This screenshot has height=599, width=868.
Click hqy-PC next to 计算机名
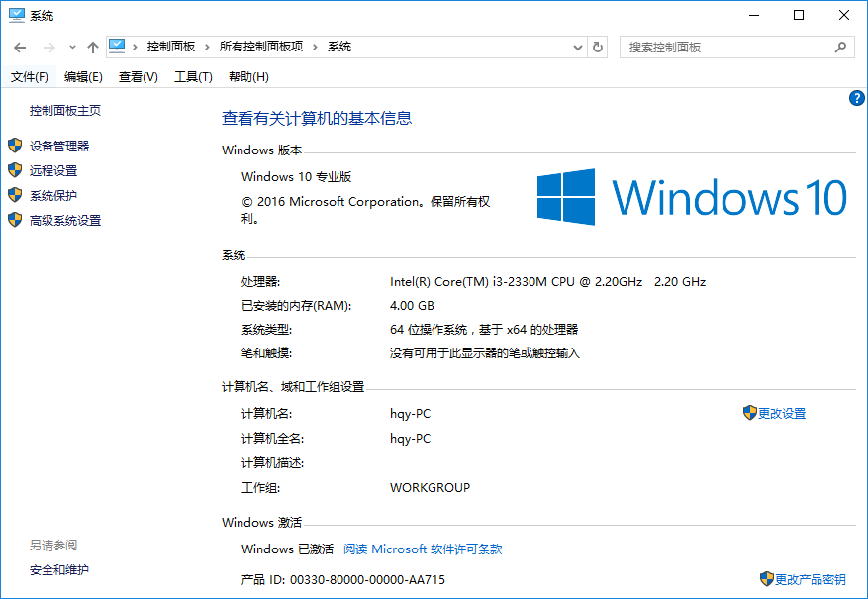click(410, 414)
